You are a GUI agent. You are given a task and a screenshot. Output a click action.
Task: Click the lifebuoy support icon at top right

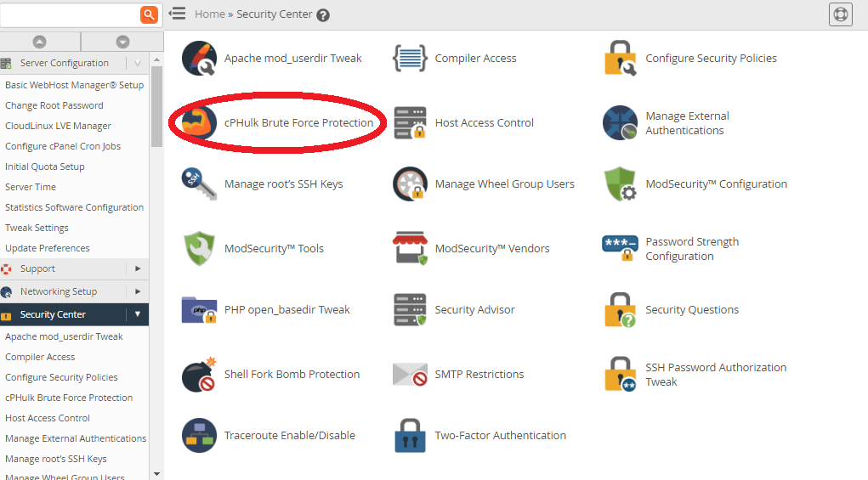840,14
